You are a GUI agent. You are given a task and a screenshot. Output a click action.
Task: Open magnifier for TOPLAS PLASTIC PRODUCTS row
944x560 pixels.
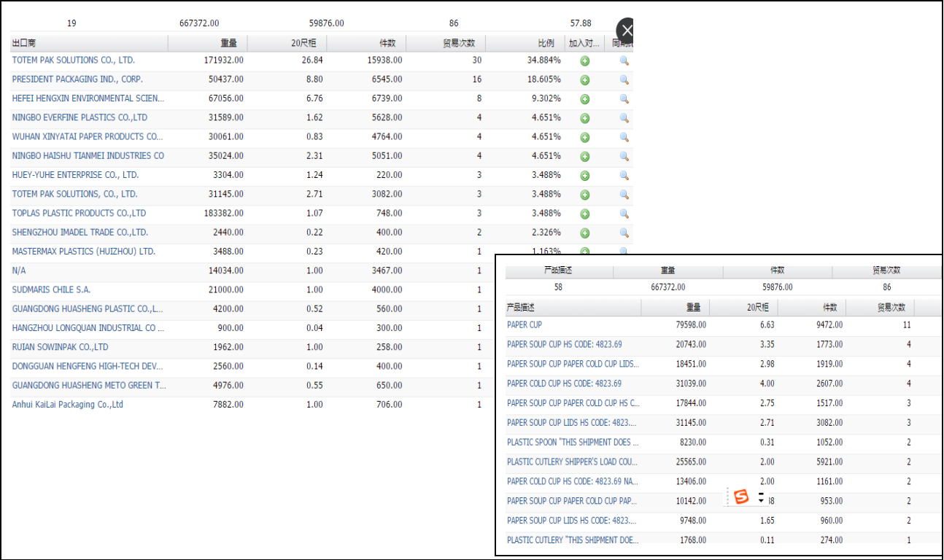coord(624,214)
